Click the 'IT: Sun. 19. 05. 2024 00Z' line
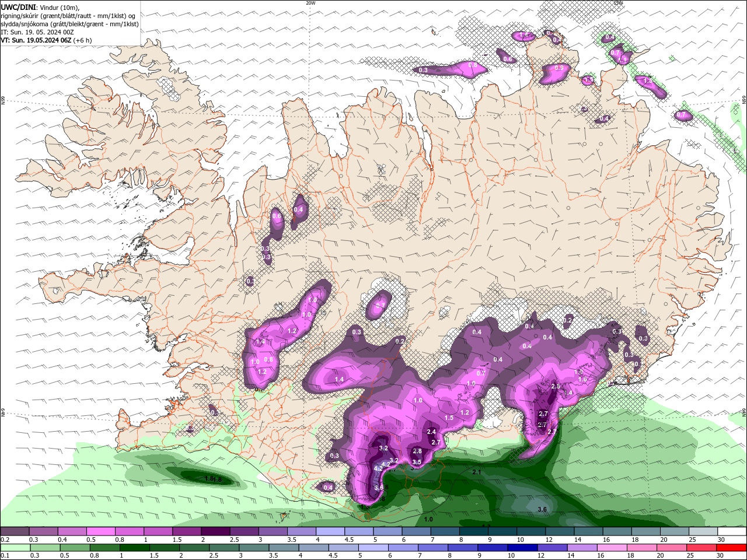The width and height of the screenshot is (747, 560). point(37,32)
